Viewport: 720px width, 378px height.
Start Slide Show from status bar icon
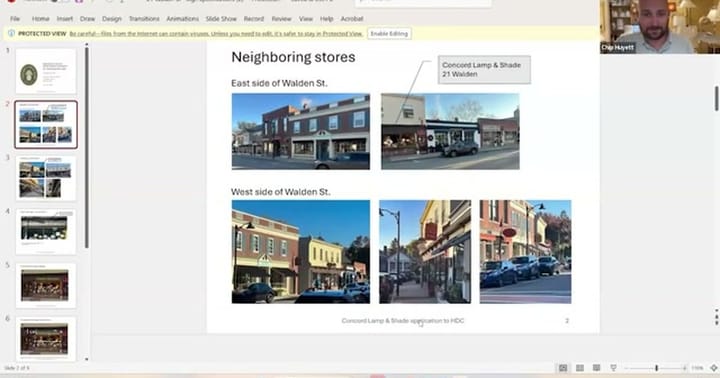tap(613, 368)
